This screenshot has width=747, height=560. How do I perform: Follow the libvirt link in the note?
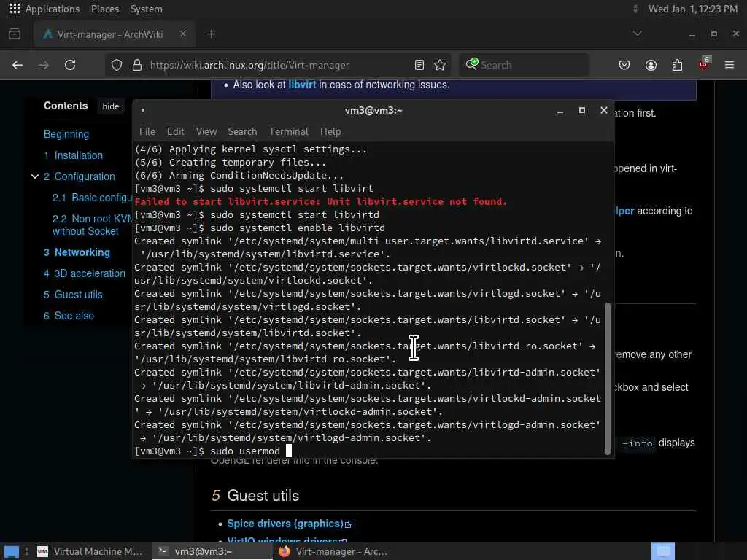[302, 85]
